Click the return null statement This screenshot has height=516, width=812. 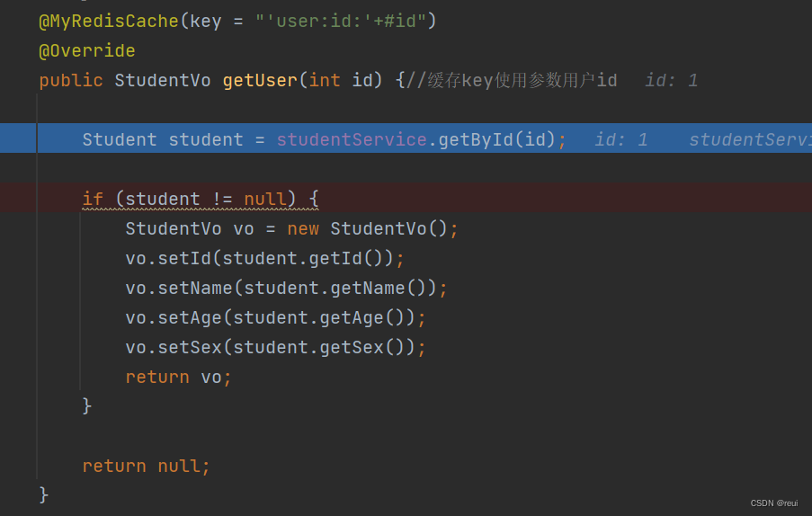click(x=146, y=466)
